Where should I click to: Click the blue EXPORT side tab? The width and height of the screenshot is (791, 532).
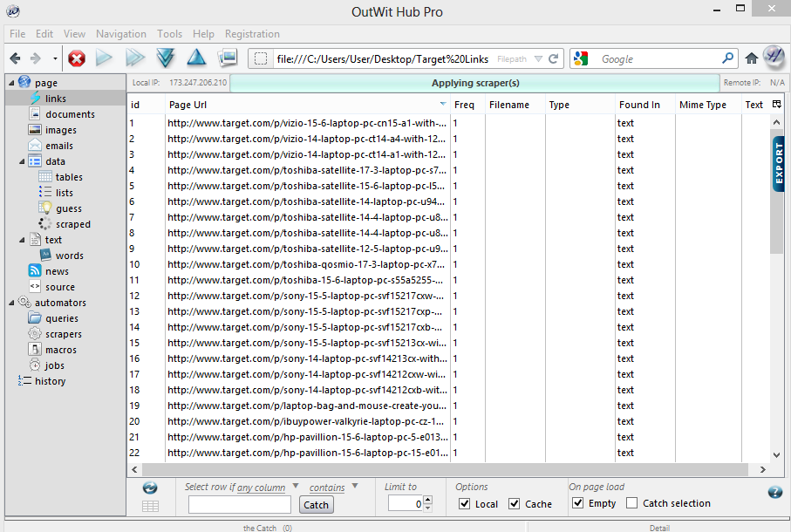tap(778, 162)
